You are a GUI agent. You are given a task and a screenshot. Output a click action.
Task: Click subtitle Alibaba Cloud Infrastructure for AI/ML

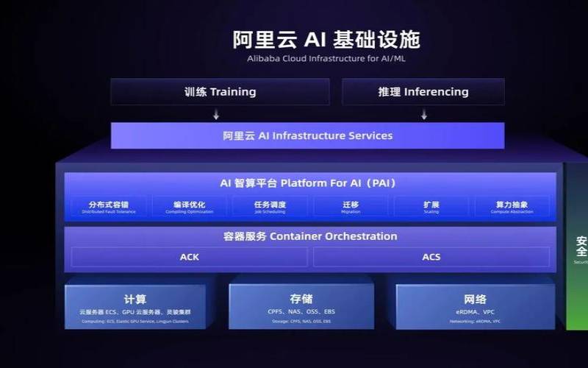tap(326, 59)
